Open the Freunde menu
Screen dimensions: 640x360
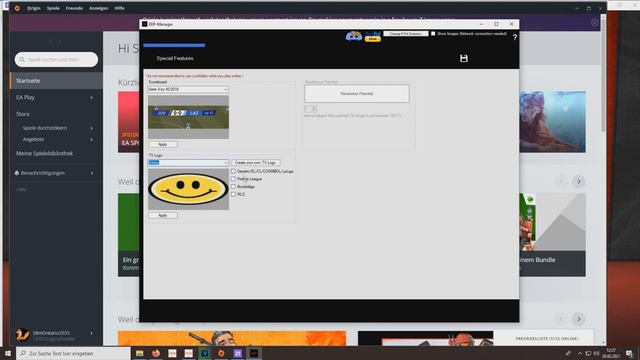click(74, 8)
